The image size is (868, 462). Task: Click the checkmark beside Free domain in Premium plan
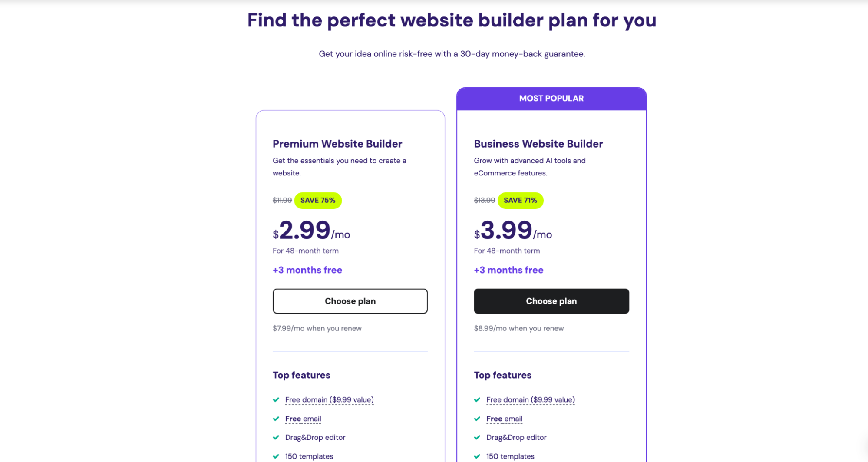[277, 399]
